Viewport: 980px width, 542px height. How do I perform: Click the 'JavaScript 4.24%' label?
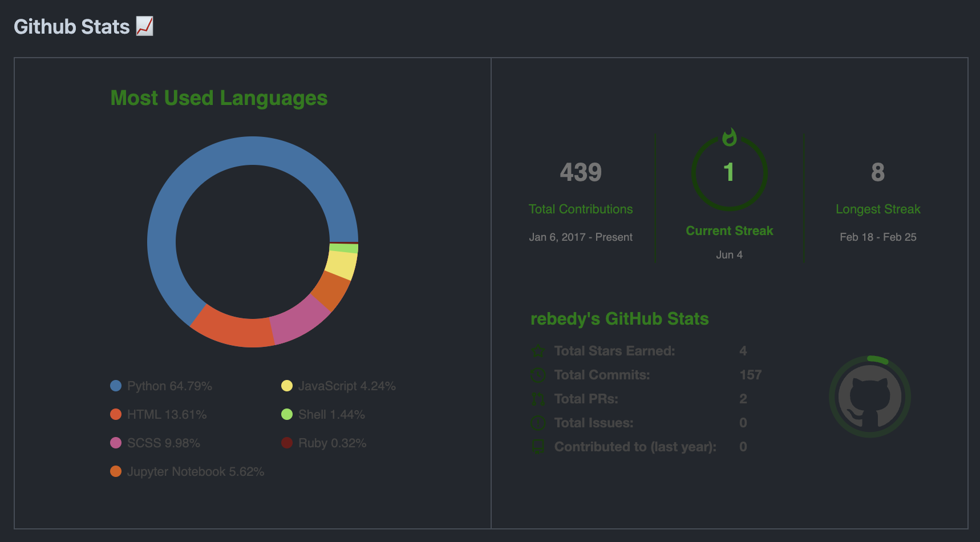(347, 386)
